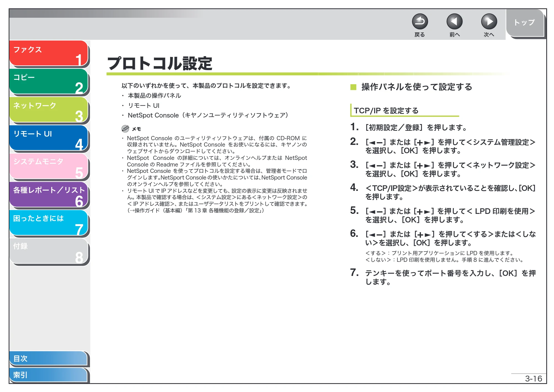The image size is (554, 392).
Task: Open chapter 3 ネットワーク tab
Action: click(x=48, y=110)
